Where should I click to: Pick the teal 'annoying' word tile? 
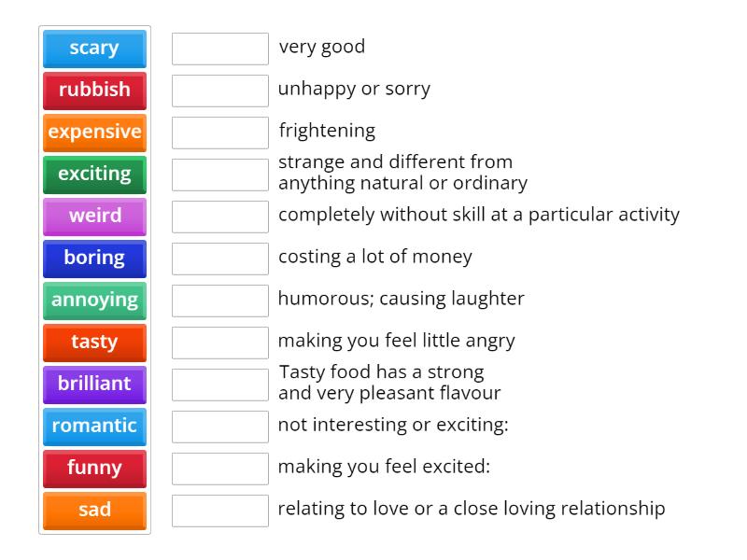[x=94, y=301]
